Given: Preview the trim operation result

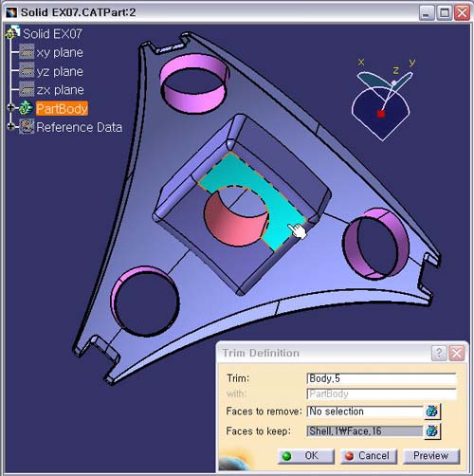Looking at the screenshot, I should tap(431, 456).
